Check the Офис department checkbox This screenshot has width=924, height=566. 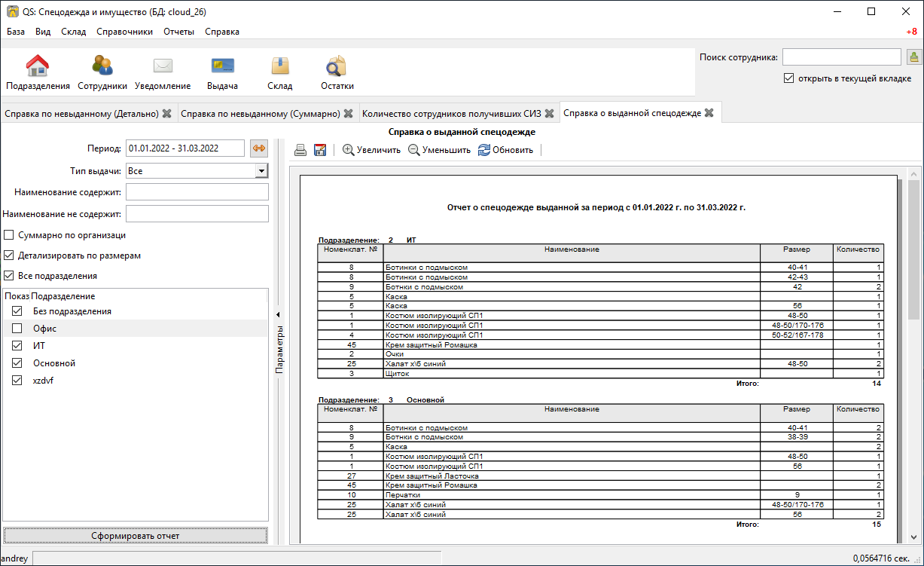point(17,329)
